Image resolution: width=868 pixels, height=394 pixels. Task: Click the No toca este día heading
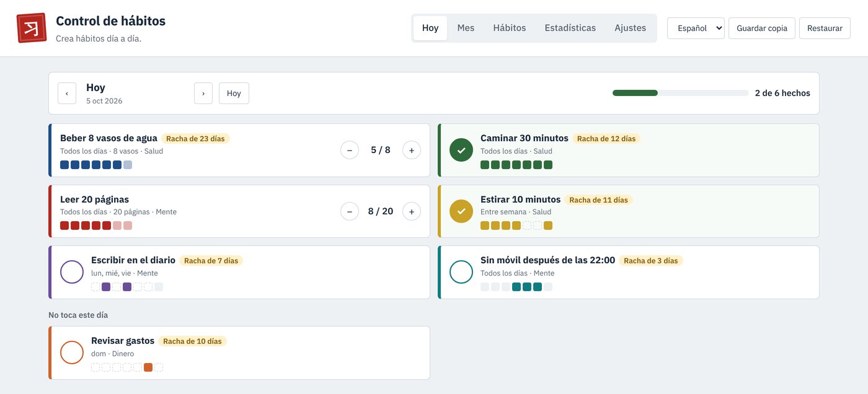coord(78,315)
